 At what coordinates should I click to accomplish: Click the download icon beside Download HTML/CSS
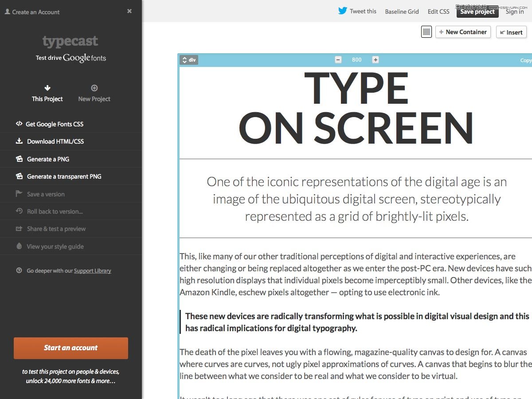coord(19,141)
